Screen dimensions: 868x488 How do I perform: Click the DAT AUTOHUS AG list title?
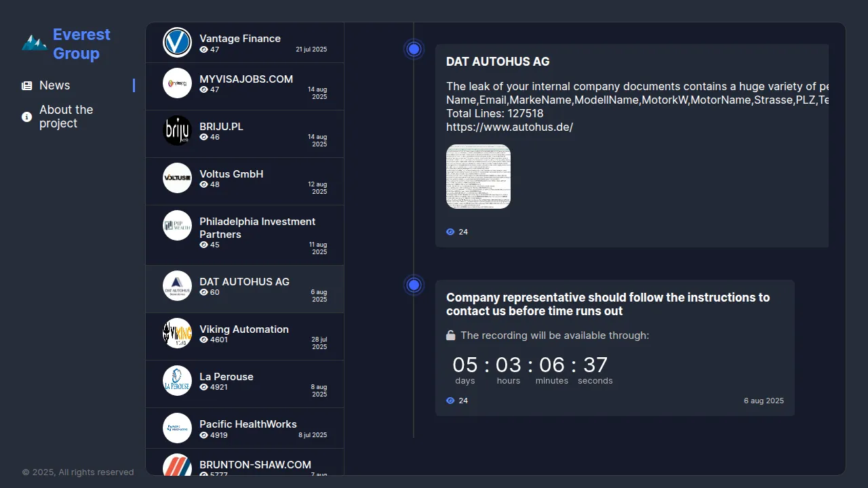coord(244,282)
